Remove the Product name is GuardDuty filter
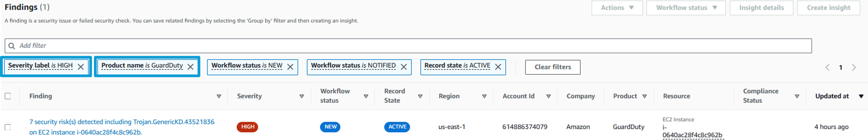Image resolution: width=868 pixels, height=140 pixels. (x=190, y=67)
